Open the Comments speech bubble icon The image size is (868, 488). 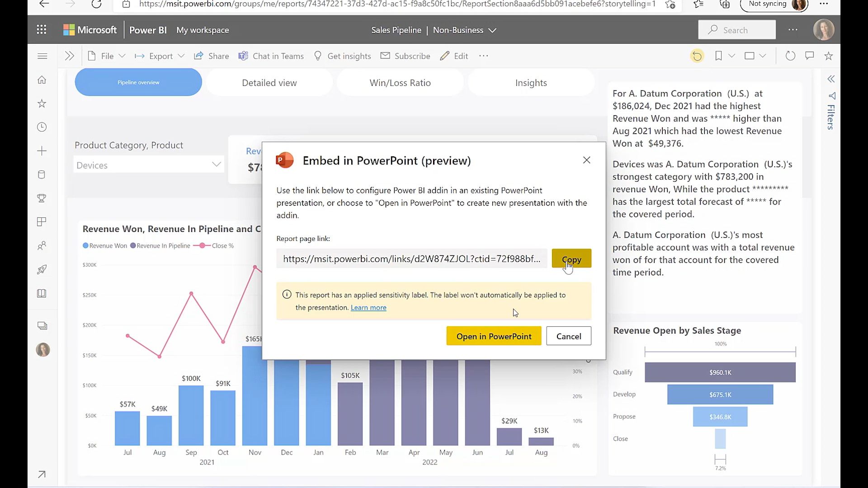coord(810,56)
